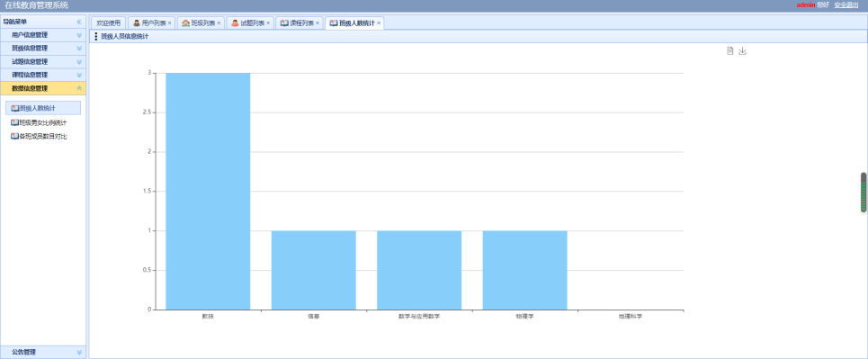Click the 数技 x-axis label
Image resolution: width=868 pixels, height=359 pixels.
point(208,317)
